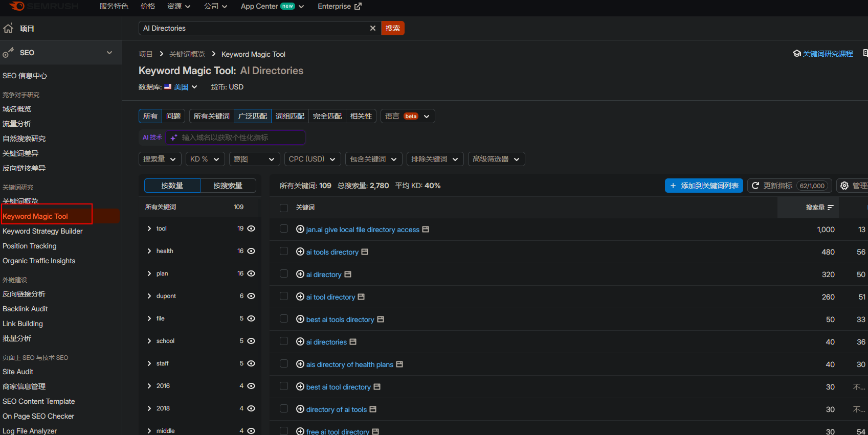This screenshot has height=435, width=868.
Task: Open the 美国 database dropdown
Action: [x=185, y=87]
